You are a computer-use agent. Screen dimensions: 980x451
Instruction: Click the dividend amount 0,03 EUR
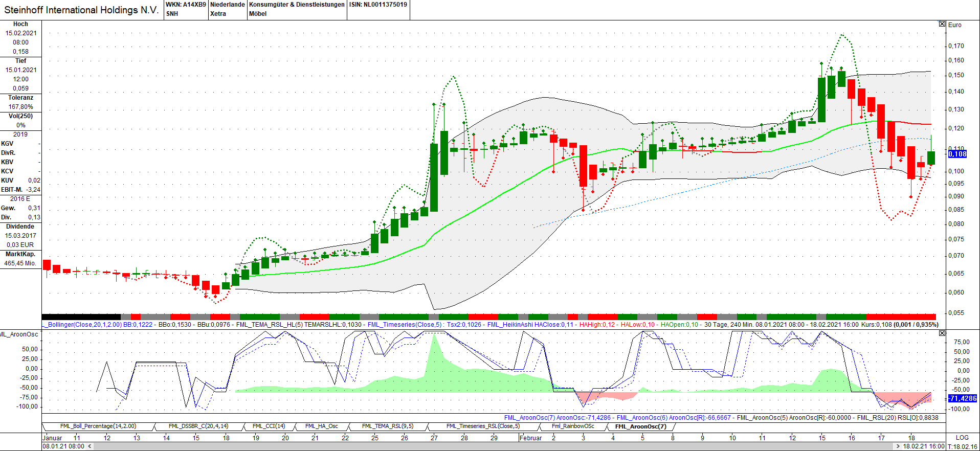point(21,245)
